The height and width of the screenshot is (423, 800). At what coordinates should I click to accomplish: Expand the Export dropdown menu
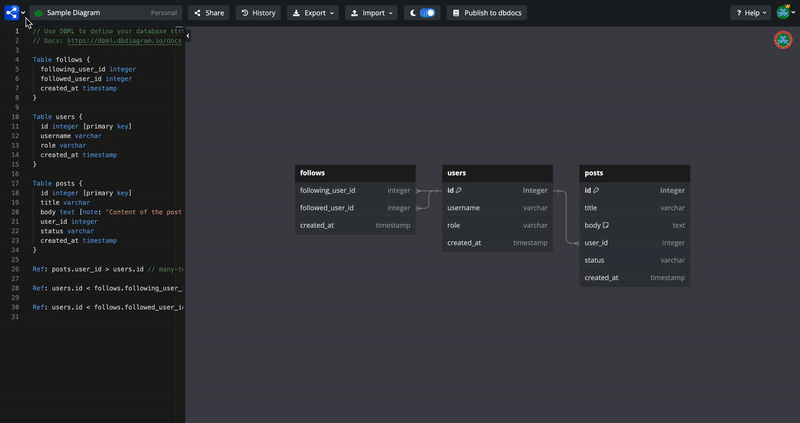click(x=314, y=13)
